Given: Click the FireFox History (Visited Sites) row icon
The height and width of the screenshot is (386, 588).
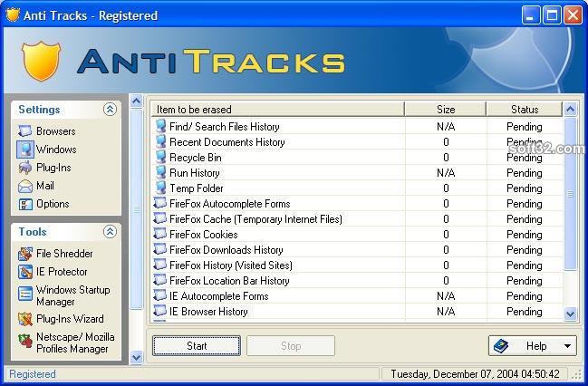Looking at the screenshot, I should [160, 265].
